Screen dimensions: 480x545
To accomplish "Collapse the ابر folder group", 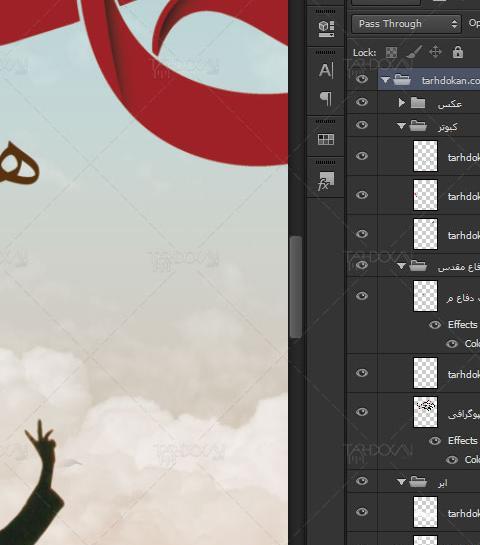I will point(401,482).
